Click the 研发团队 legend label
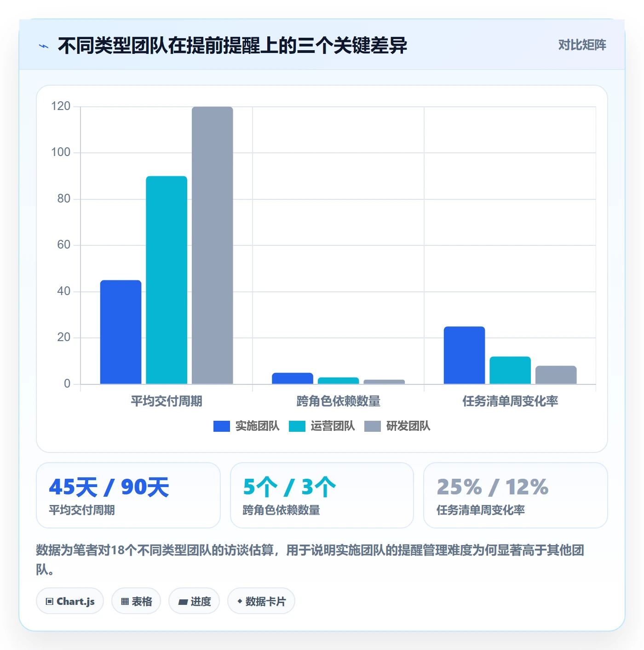Viewport: 644px width, 650px height. tap(408, 426)
